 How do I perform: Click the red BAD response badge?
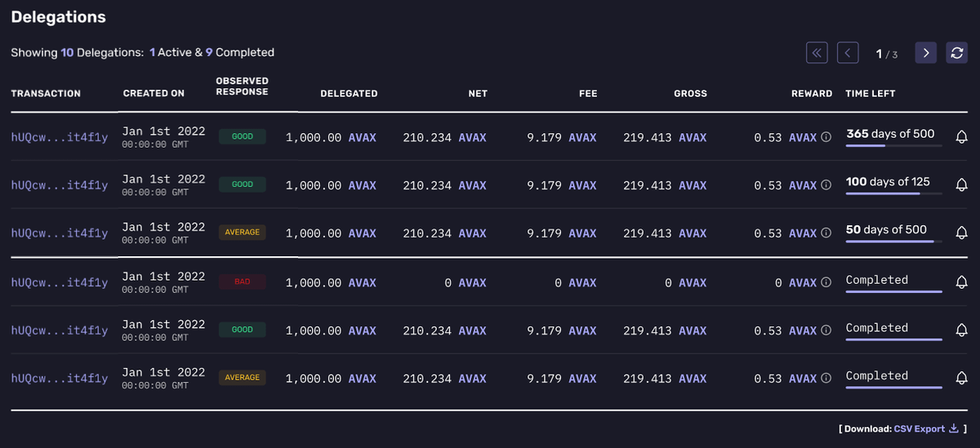click(x=242, y=282)
